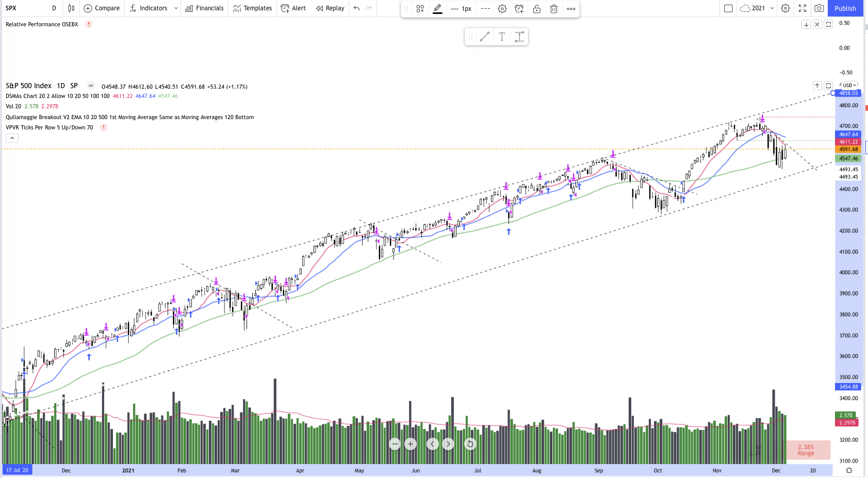The height and width of the screenshot is (478, 868).
Task: Click the 4858.03 trendline price label
Action: [x=848, y=93]
